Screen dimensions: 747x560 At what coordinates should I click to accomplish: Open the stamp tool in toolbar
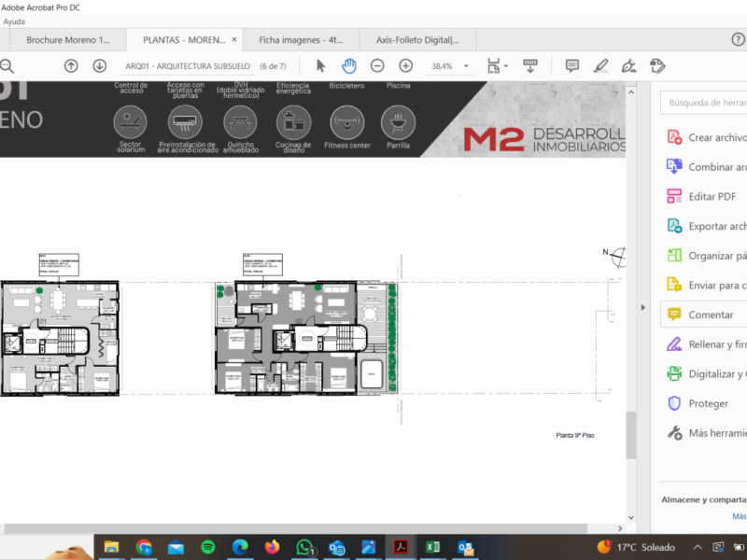pos(657,65)
